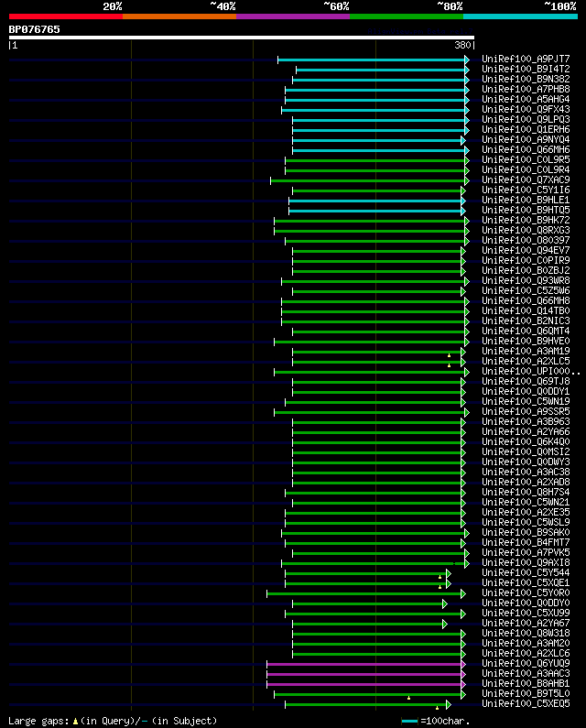
Task: Select the BP076765 query label
Action: pos(35,29)
